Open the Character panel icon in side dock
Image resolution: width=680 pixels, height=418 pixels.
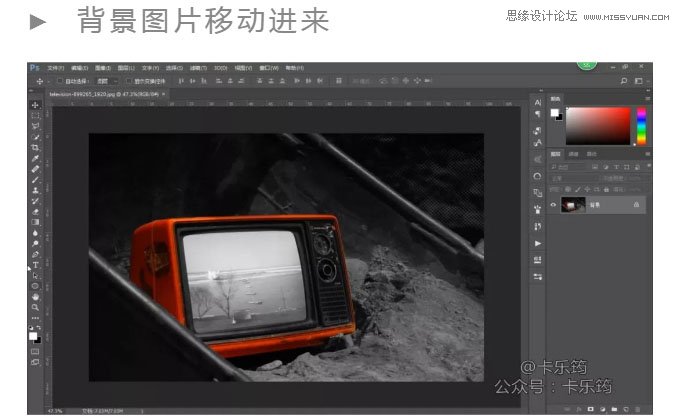538,102
